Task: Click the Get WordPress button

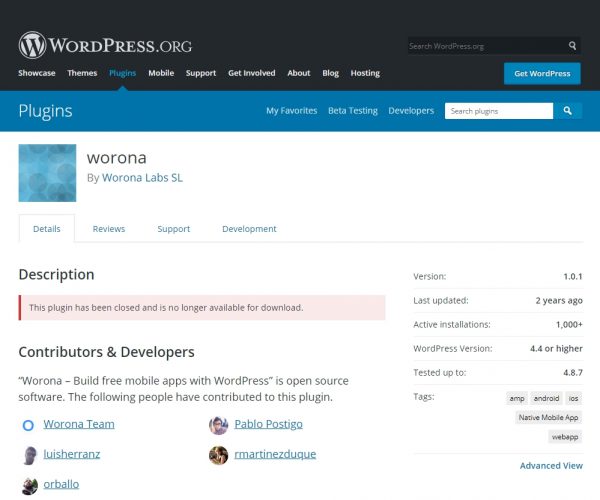Action: click(542, 73)
